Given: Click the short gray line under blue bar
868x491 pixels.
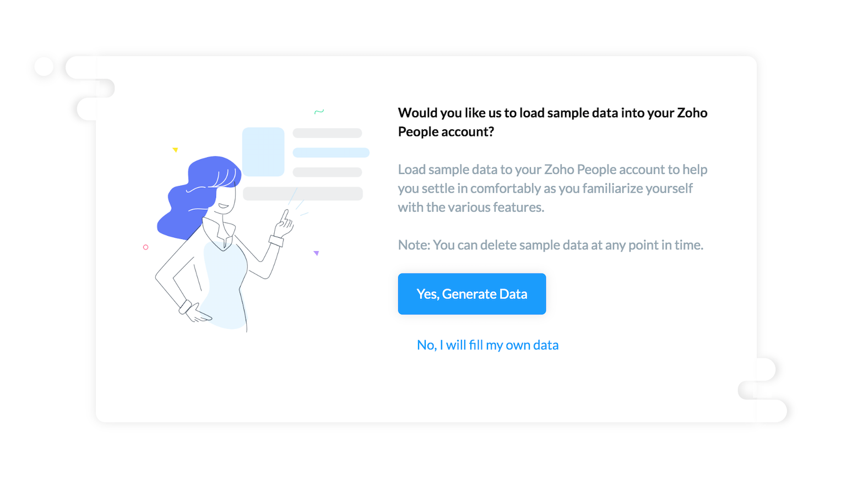Looking at the screenshot, I should [x=327, y=172].
